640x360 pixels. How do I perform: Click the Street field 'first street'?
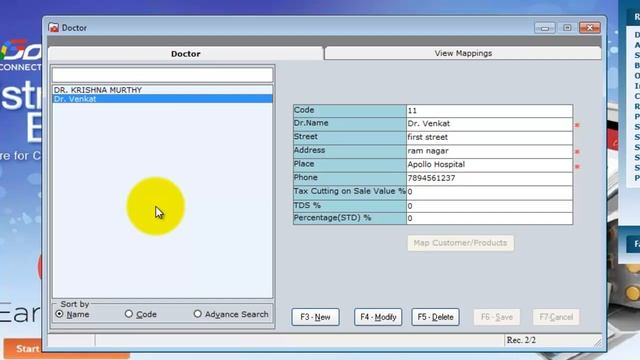click(489, 137)
